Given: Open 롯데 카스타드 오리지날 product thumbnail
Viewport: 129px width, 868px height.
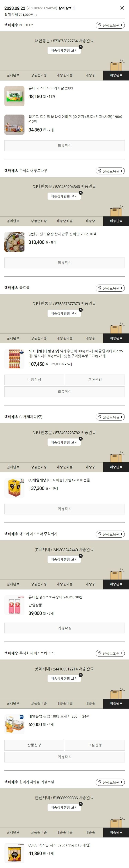Looking at the screenshot, I should coord(14,96).
